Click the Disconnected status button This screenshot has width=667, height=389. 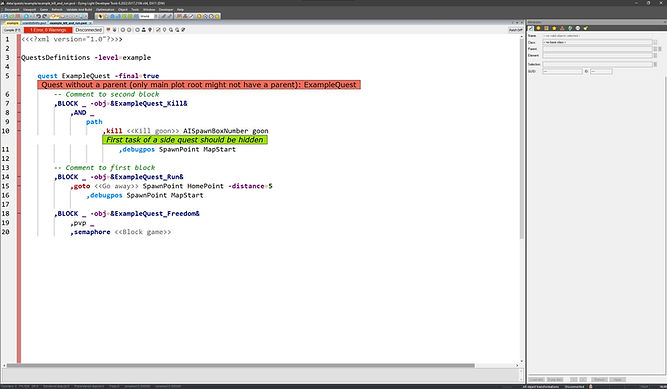click(88, 30)
